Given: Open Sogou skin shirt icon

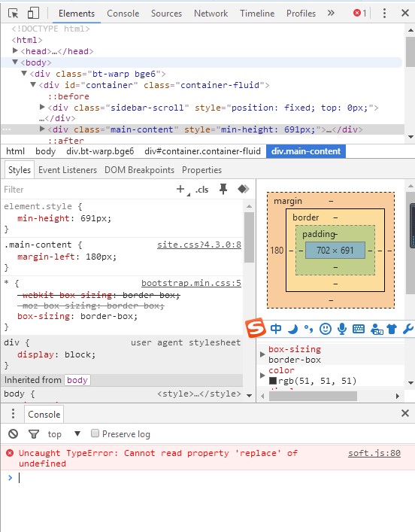Looking at the screenshot, I should pos(392,329).
